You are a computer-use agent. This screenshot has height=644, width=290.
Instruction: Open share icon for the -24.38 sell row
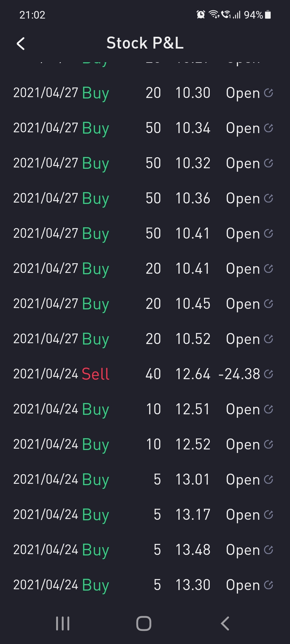click(268, 374)
